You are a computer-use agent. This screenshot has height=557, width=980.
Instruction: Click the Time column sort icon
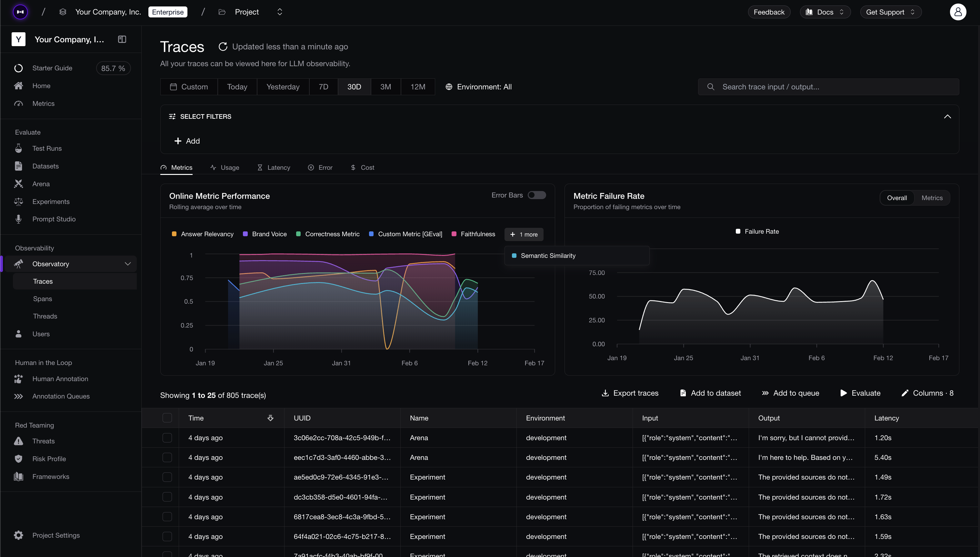(x=270, y=418)
